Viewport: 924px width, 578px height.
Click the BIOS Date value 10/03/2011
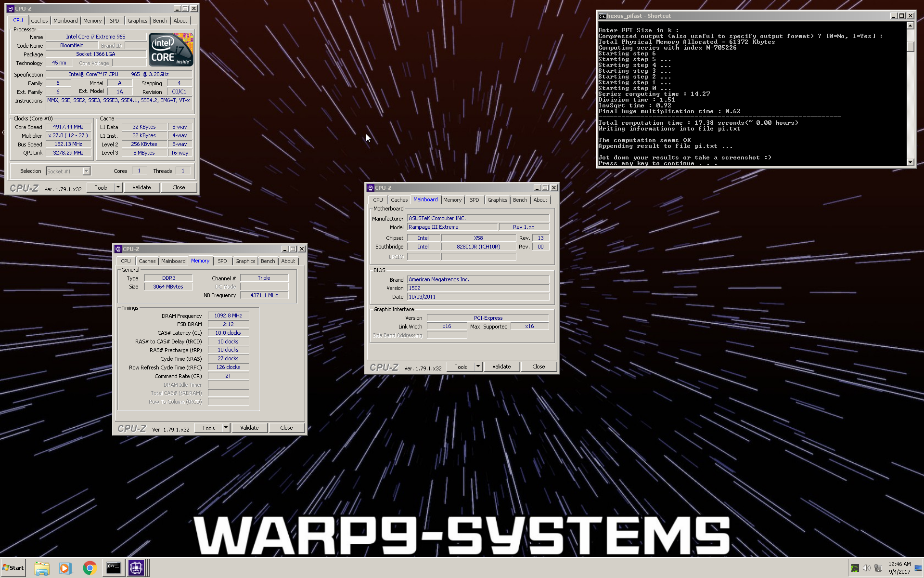478,297
